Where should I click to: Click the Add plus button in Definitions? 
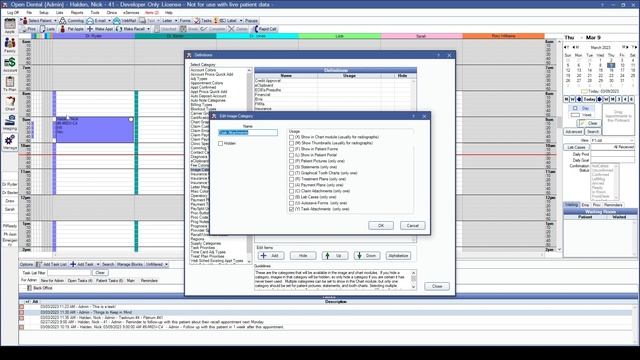tap(270, 256)
